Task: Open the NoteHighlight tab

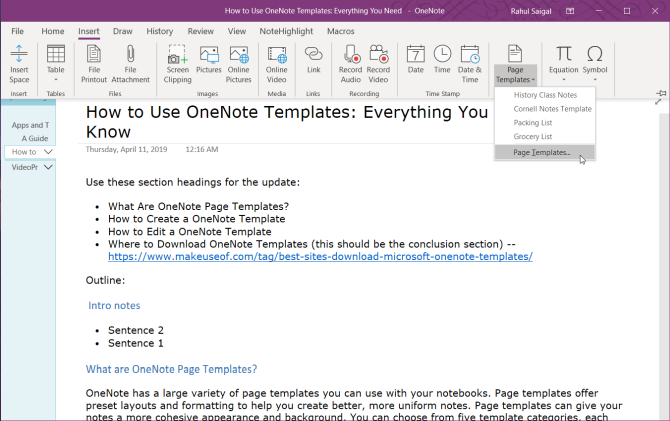Action: [x=286, y=31]
